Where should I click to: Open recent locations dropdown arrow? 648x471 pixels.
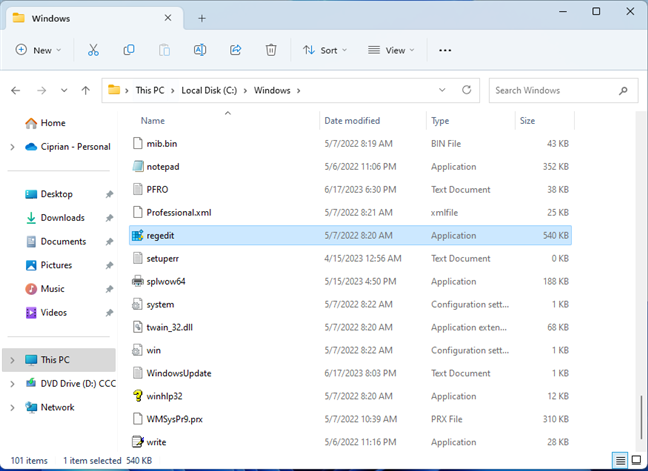point(64,90)
